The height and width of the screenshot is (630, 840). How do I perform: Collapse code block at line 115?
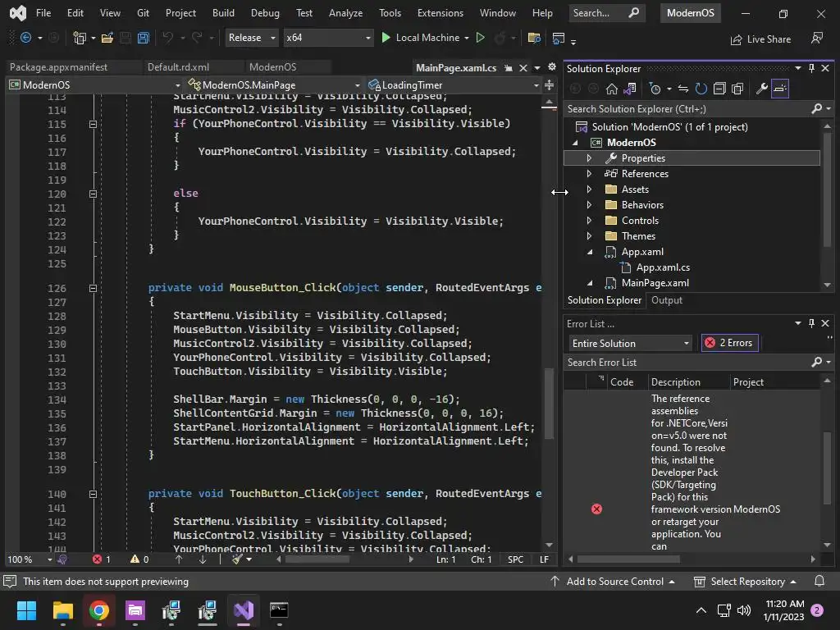(x=93, y=124)
